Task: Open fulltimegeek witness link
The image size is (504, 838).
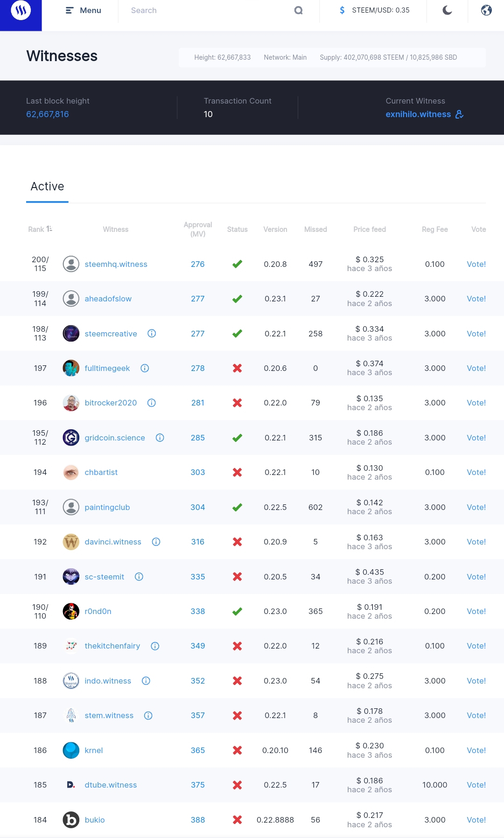Action: coord(107,368)
